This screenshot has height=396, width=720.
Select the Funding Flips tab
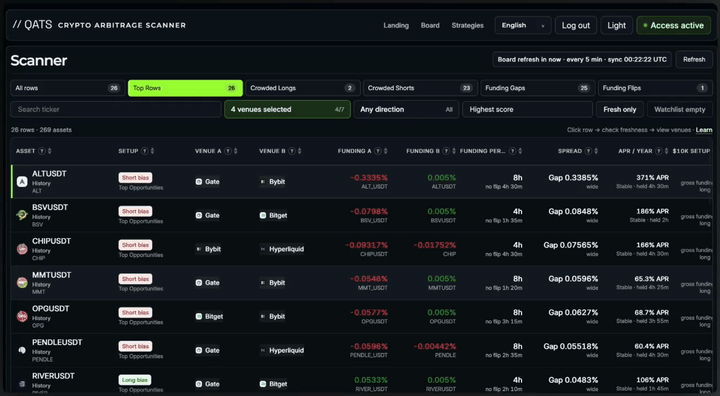pyautogui.click(x=655, y=88)
